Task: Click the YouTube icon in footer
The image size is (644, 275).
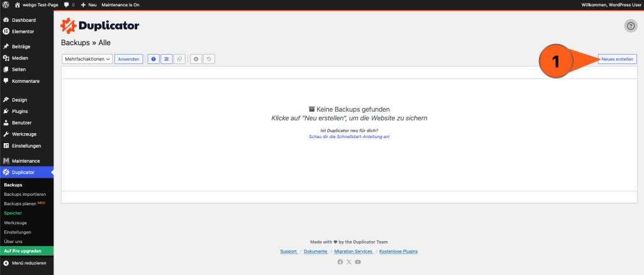Action: [x=358, y=262]
